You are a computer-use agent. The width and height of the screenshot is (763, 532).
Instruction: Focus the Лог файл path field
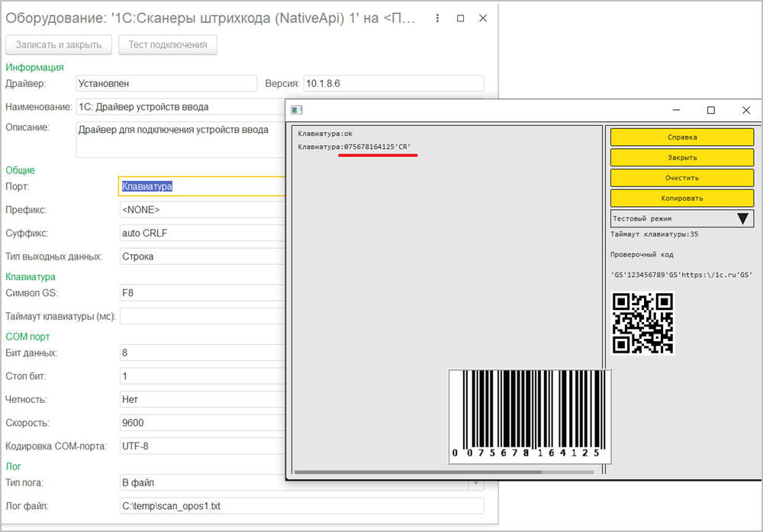(301, 506)
